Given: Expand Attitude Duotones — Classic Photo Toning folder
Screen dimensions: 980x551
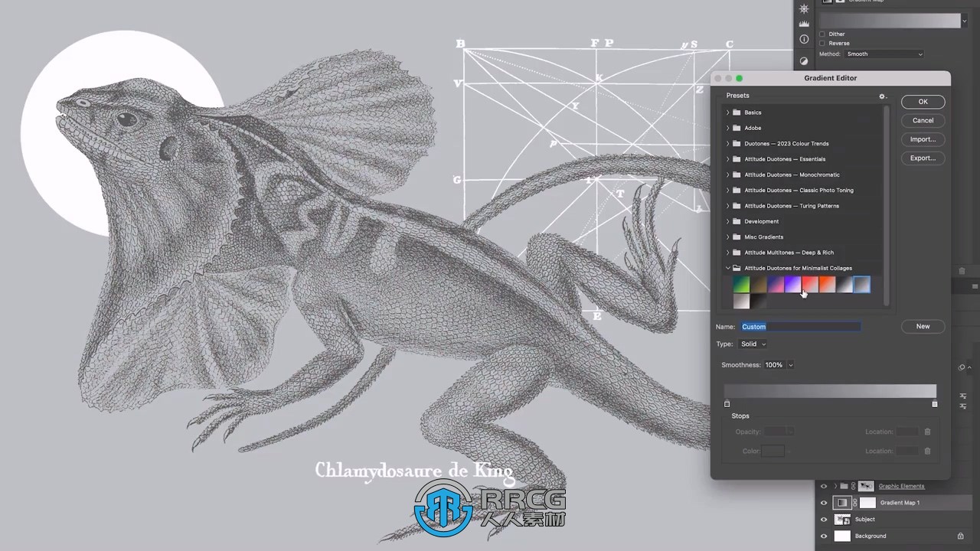Looking at the screenshot, I should point(728,190).
